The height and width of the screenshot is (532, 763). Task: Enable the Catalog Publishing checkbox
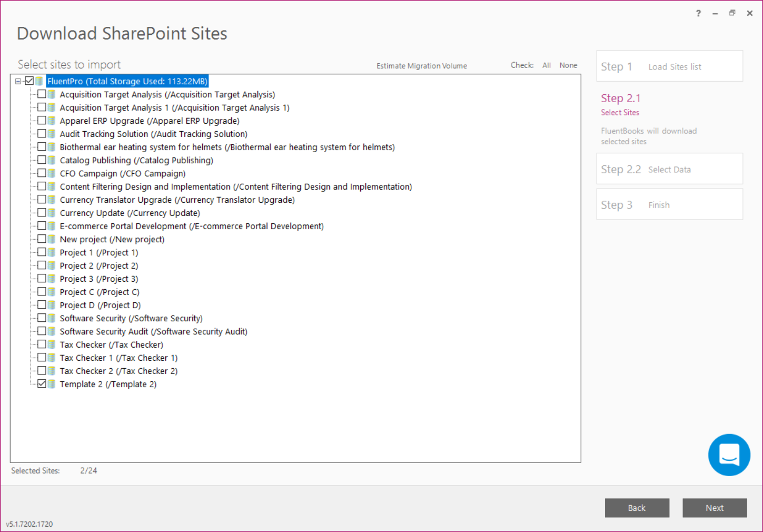tap(42, 160)
